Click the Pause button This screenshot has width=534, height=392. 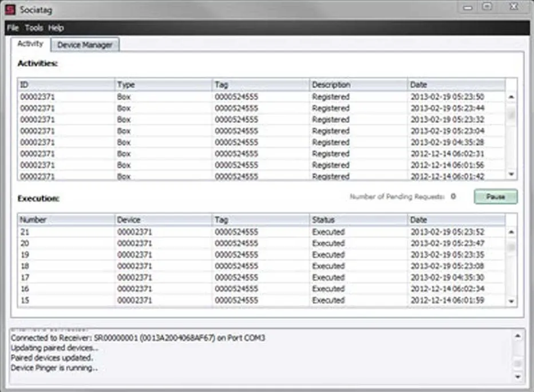click(x=495, y=196)
